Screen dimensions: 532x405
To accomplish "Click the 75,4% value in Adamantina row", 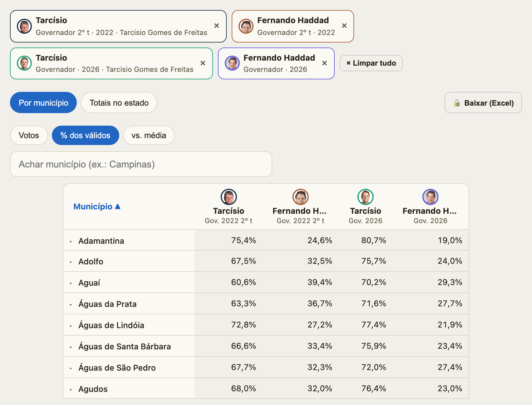I will coord(244,240).
